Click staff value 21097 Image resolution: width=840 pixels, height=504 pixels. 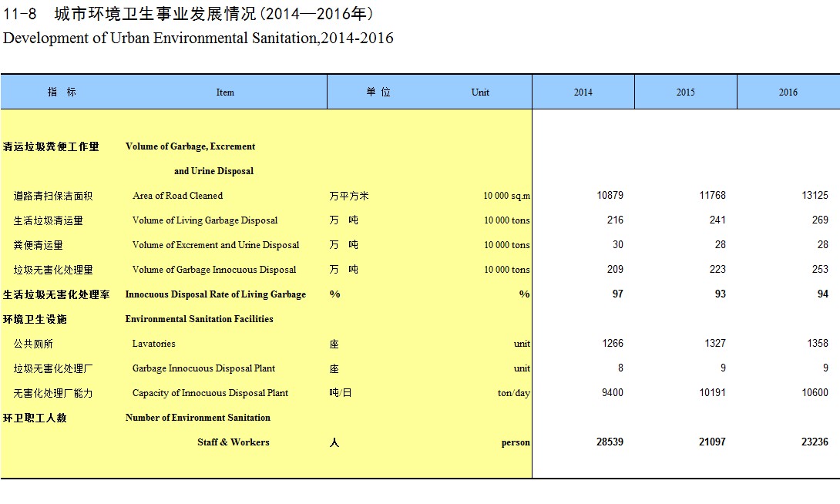tap(712, 442)
